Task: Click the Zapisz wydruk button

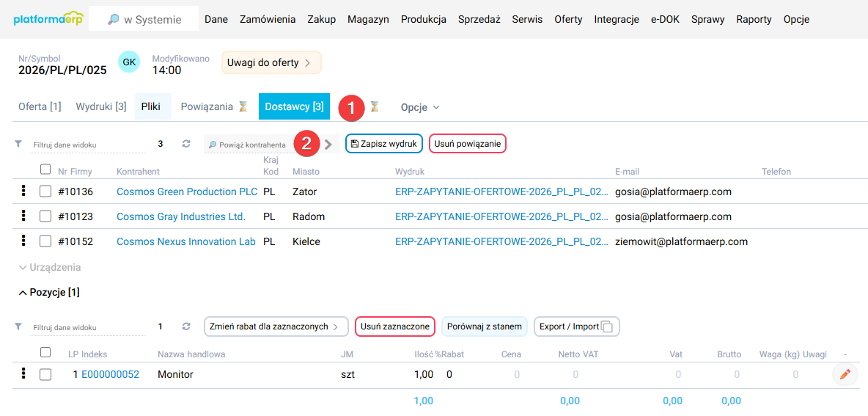Action: (384, 144)
